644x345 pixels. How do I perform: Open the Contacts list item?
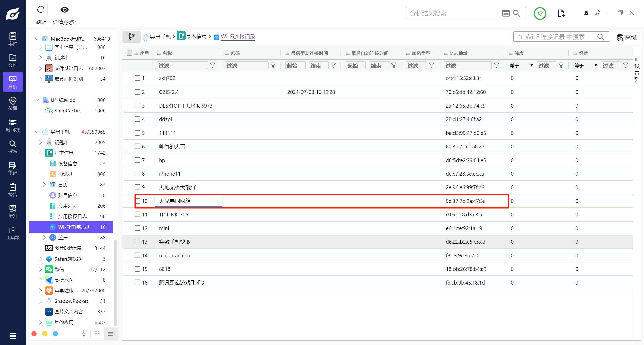[65, 174]
